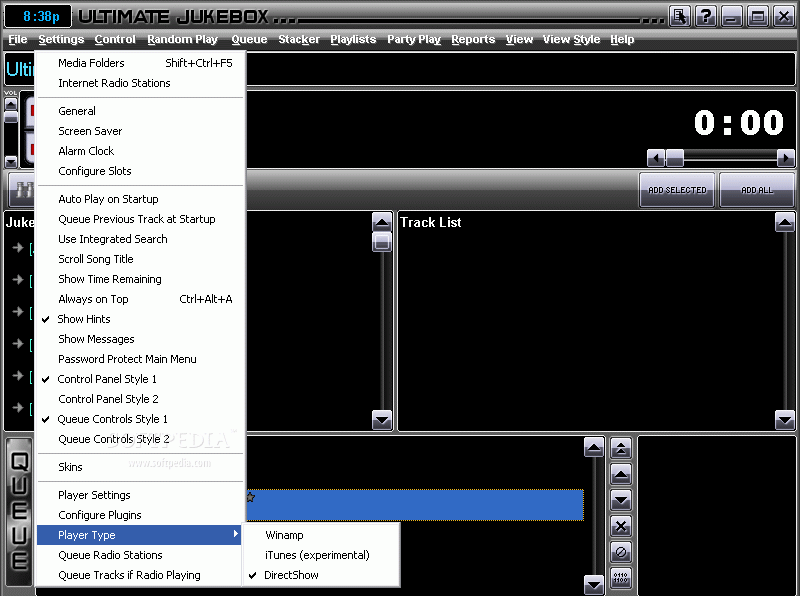Click Track List scrollbar down arrow
Image resolution: width=800 pixels, height=596 pixels.
pos(785,420)
